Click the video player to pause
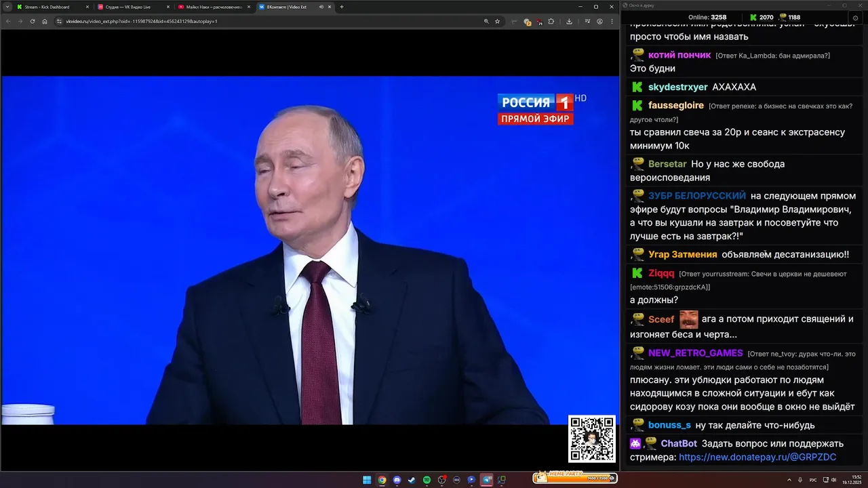 coord(310,250)
